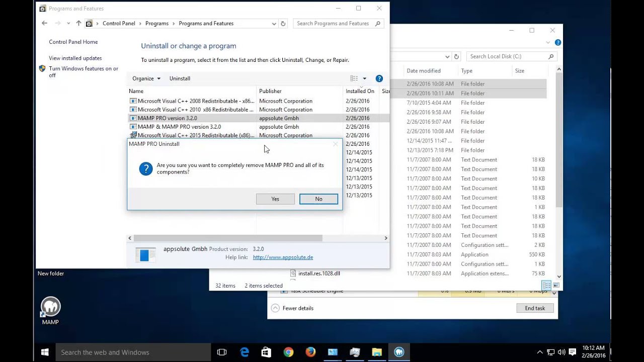
Task: Select Microsoft Visual C++ 2010 x86 Redistributable row
Action: 258,110
